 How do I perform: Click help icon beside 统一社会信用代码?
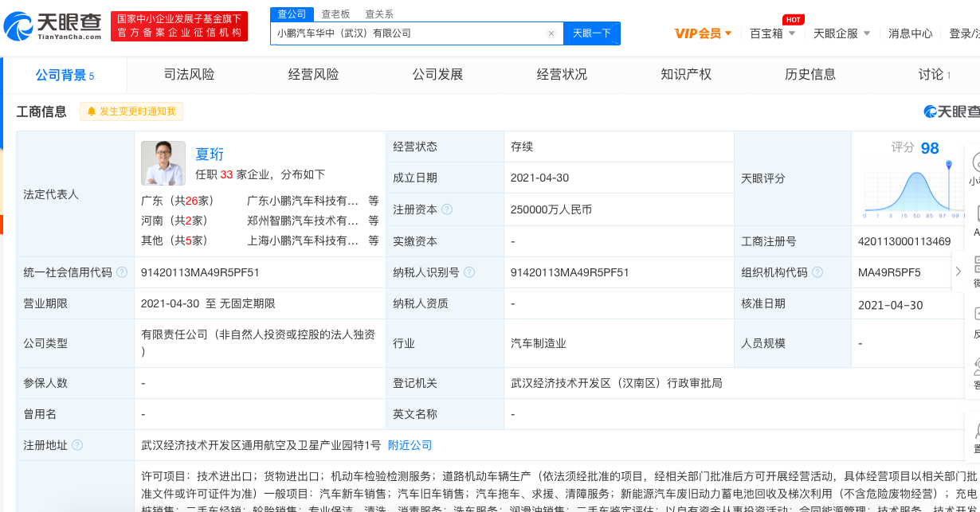[x=122, y=272]
